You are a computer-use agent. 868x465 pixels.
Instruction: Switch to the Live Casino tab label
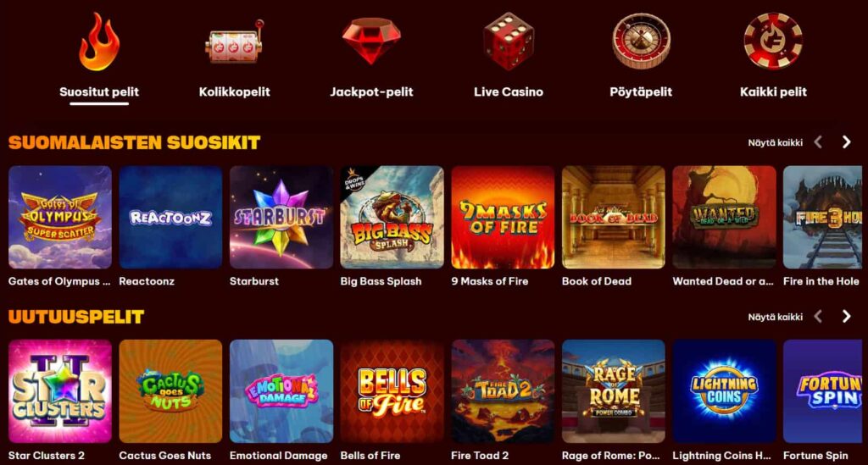pyautogui.click(x=509, y=91)
